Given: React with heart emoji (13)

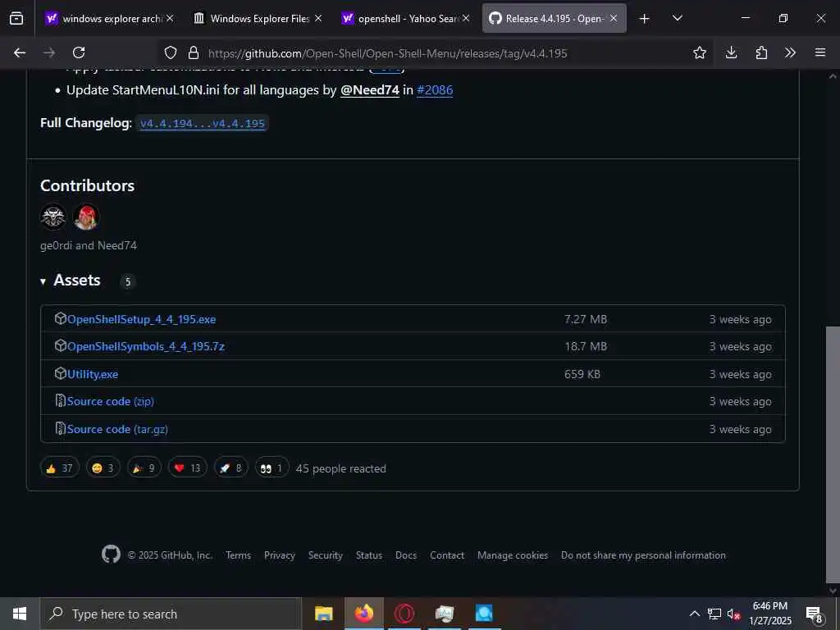Looking at the screenshot, I should (188, 468).
